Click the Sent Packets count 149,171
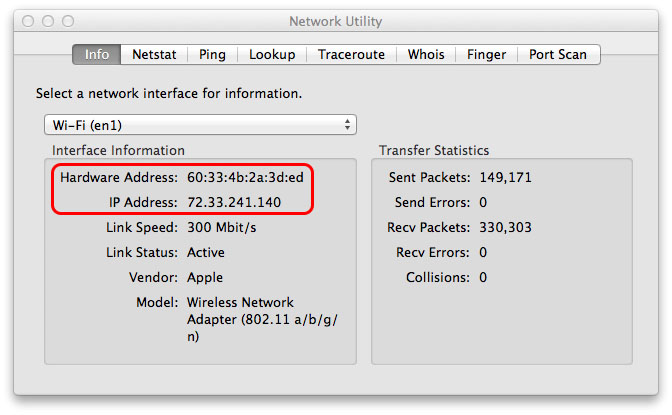Image resolution: width=672 pixels, height=415 pixels. coord(505,177)
